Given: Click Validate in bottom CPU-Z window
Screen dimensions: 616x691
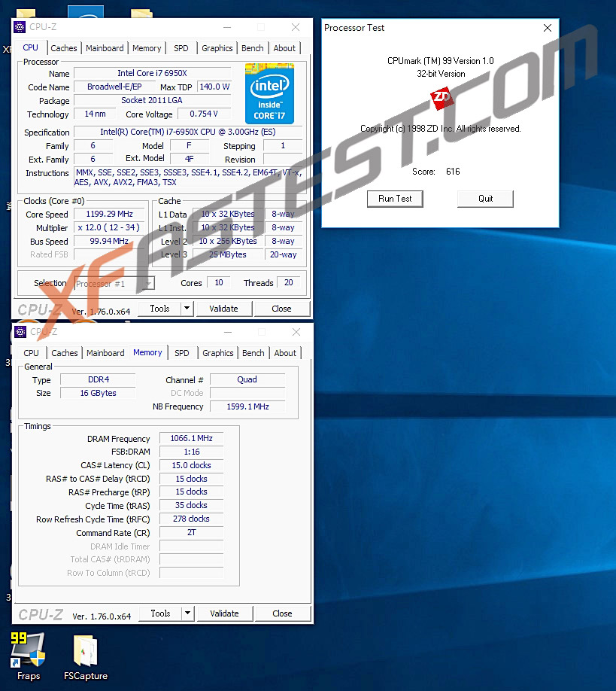Looking at the screenshot, I should pyautogui.click(x=225, y=613).
